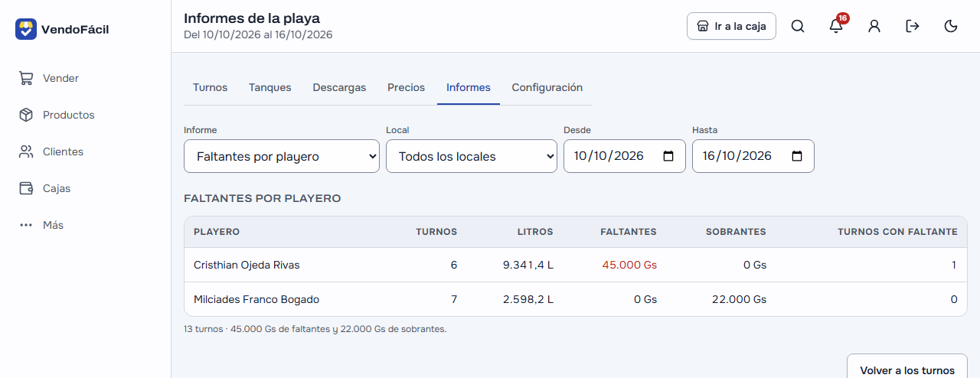
Task: Click the VendoFácil brand name
Action: [x=75, y=29]
